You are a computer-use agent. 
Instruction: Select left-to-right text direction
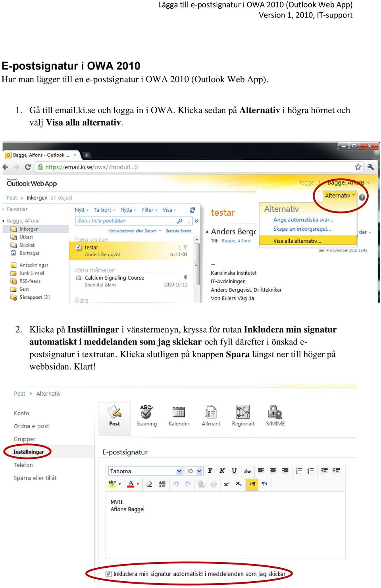[252, 484]
